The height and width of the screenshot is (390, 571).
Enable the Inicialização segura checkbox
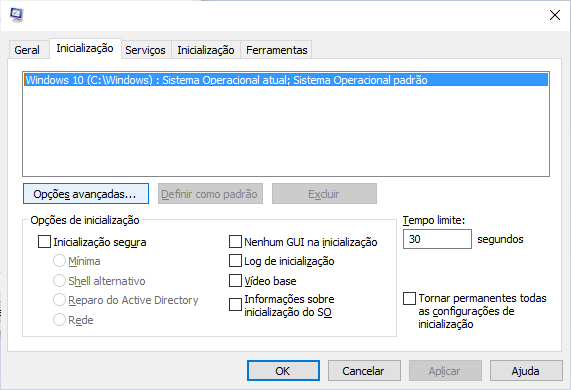[44, 242]
